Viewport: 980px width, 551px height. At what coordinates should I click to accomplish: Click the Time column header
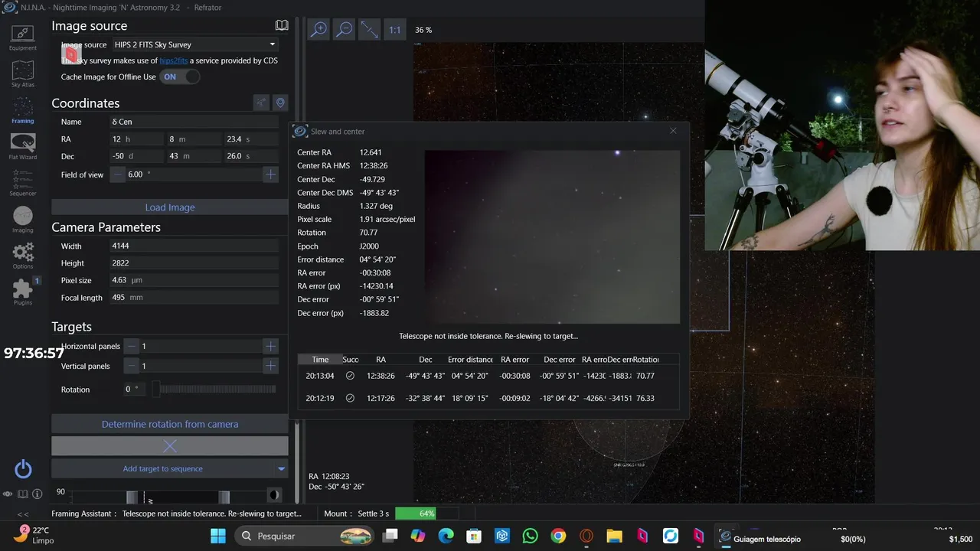(x=320, y=359)
